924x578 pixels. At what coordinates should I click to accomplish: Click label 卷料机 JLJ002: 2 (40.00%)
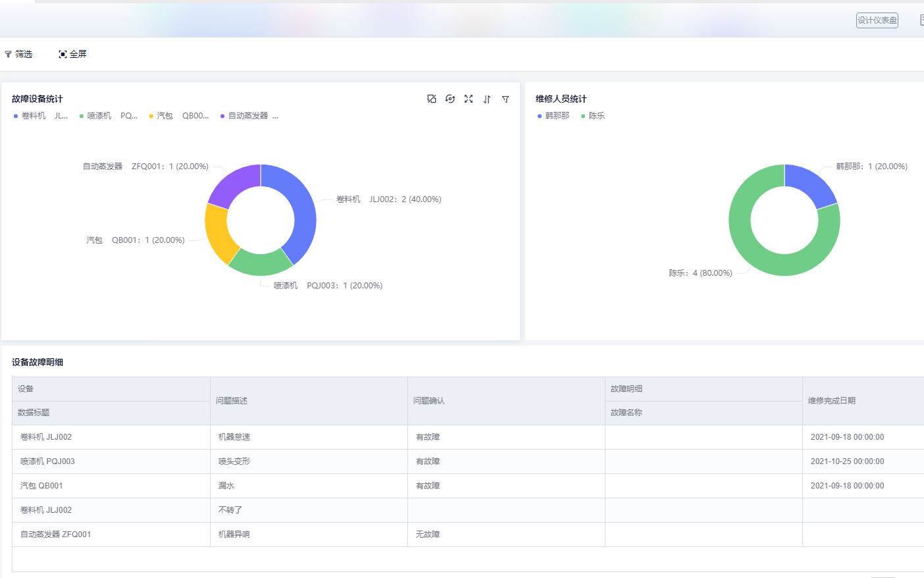(x=389, y=199)
